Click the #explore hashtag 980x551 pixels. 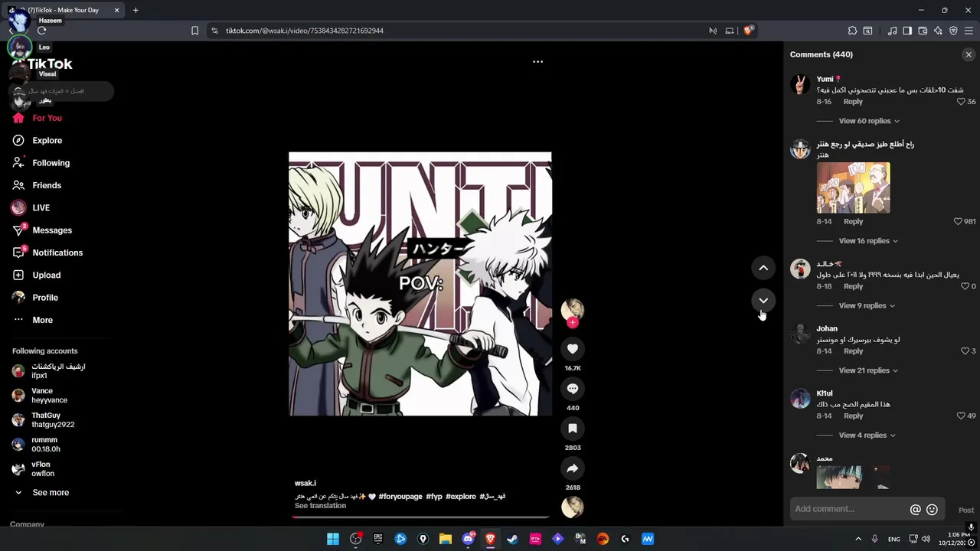click(461, 497)
